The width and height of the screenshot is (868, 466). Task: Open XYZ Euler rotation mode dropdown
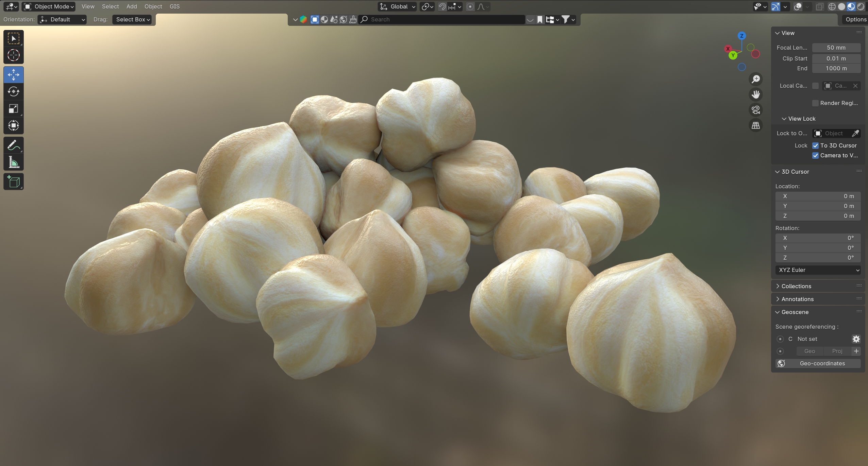pyautogui.click(x=818, y=270)
